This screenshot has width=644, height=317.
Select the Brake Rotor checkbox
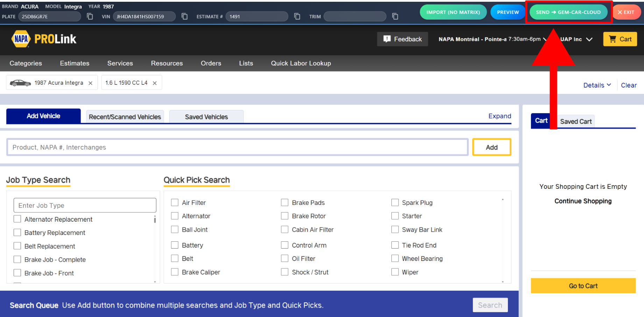click(285, 216)
